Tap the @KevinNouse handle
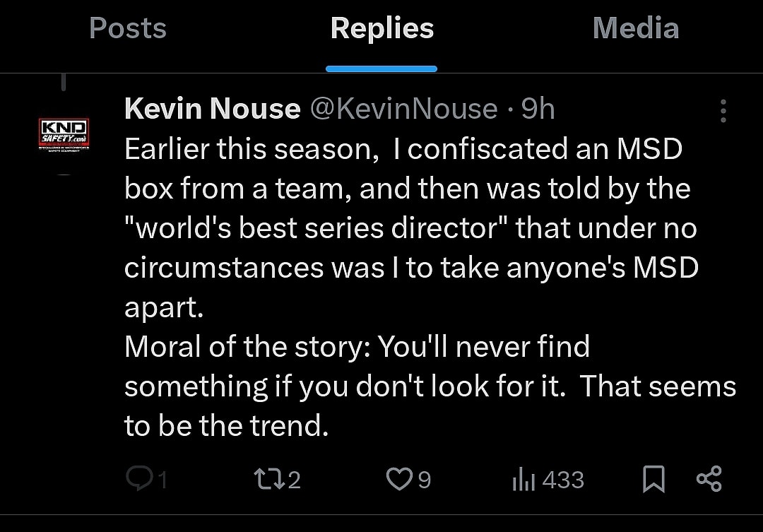This screenshot has width=763, height=532. point(404,109)
